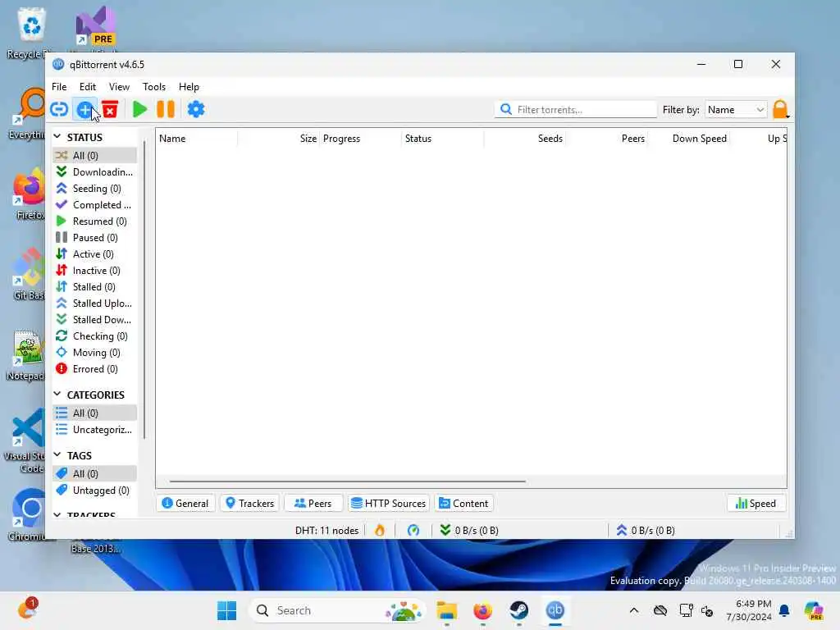Click the orange lock icon in toolbar
This screenshot has width=840, height=630.
tap(781, 109)
